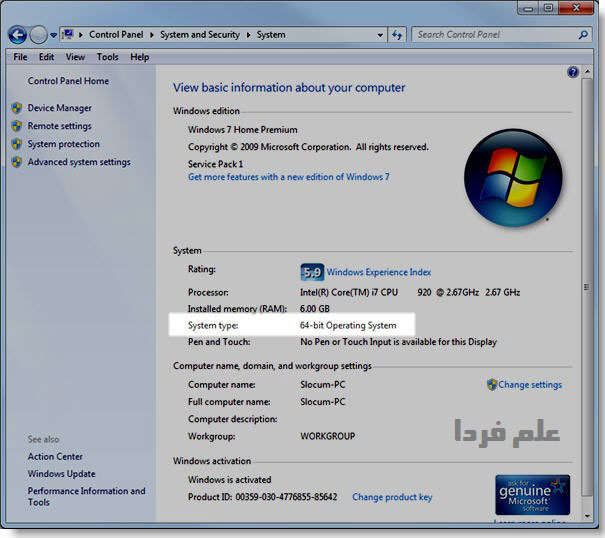The image size is (605, 538).
Task: Click the blue Back arrow button
Action: 17,35
